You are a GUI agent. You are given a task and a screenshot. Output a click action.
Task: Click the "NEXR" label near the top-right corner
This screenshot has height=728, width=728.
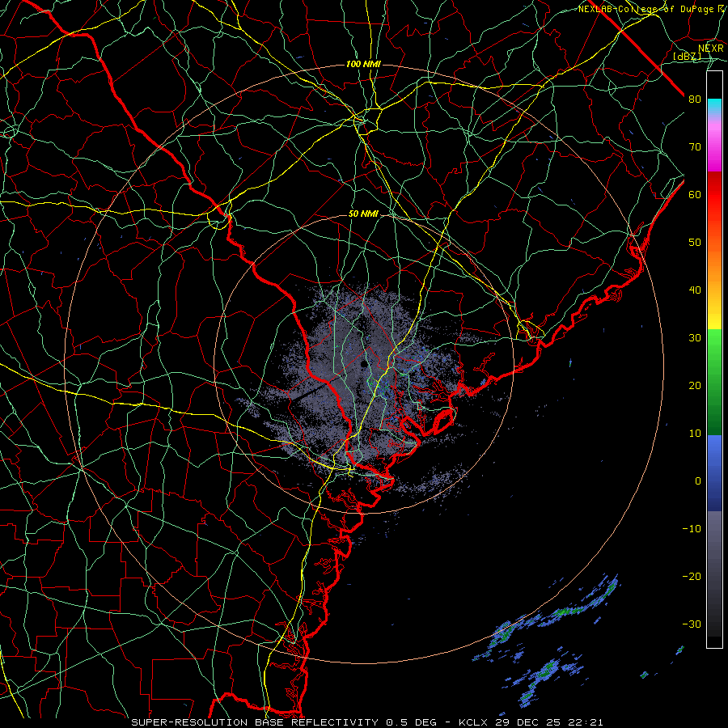711,49
